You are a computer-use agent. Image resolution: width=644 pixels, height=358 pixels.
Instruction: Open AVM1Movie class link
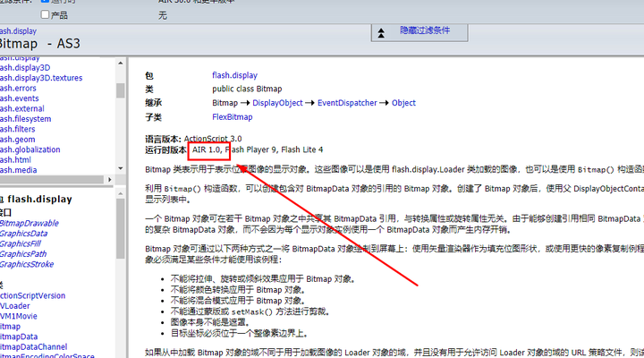click(x=19, y=316)
